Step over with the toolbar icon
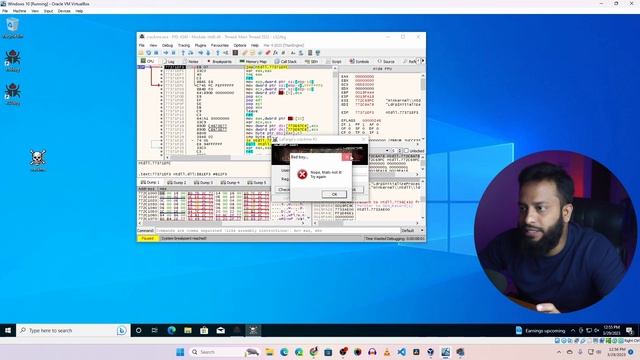The height and width of the screenshot is (360, 640). click(191, 53)
